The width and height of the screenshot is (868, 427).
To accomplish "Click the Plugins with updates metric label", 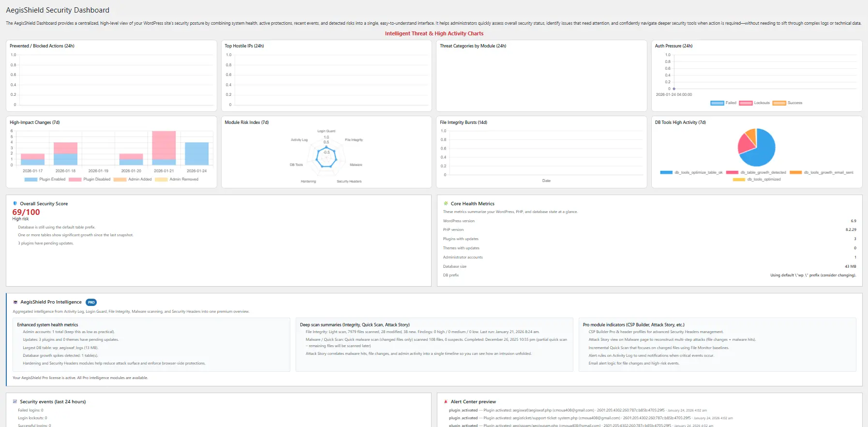I will (x=461, y=239).
